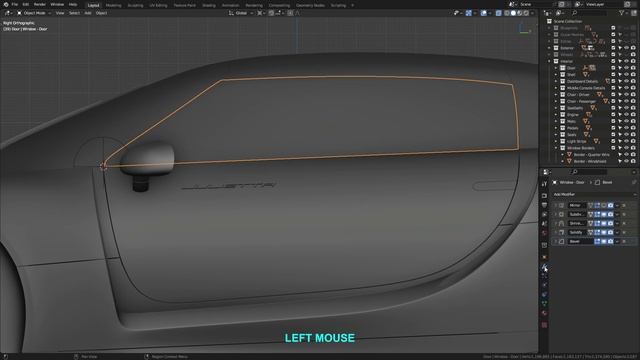Switch to the UV Editing workspace tab
640x360 pixels.
coord(158,5)
